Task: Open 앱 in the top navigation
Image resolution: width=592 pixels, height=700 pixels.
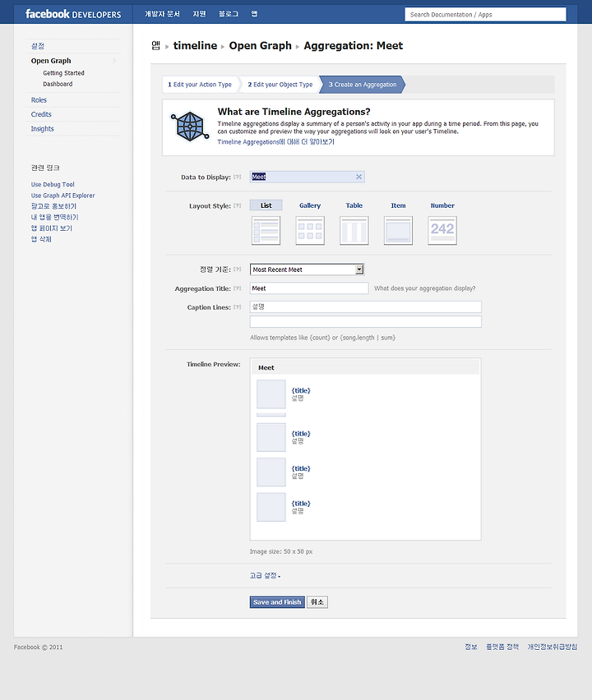Action: [254, 14]
